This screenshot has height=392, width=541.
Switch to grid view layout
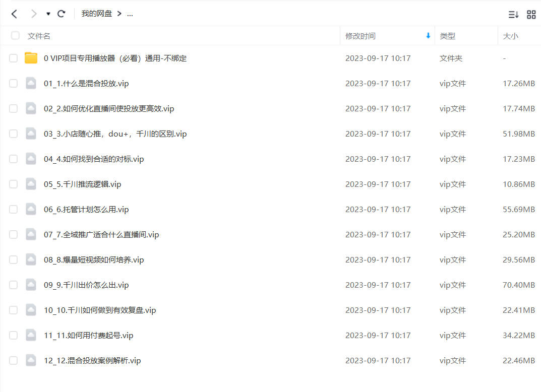(531, 14)
